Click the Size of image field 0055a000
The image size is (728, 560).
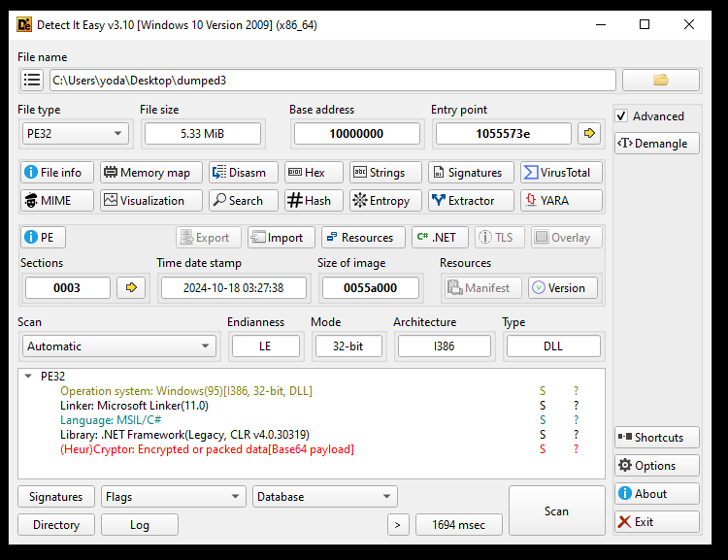[370, 288]
